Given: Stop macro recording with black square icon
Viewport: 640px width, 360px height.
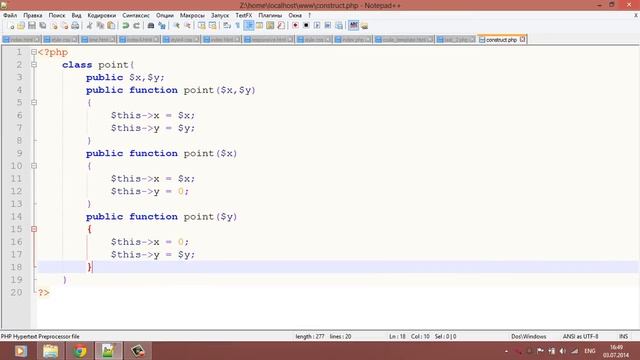Looking at the screenshot, I should [x=306, y=26].
